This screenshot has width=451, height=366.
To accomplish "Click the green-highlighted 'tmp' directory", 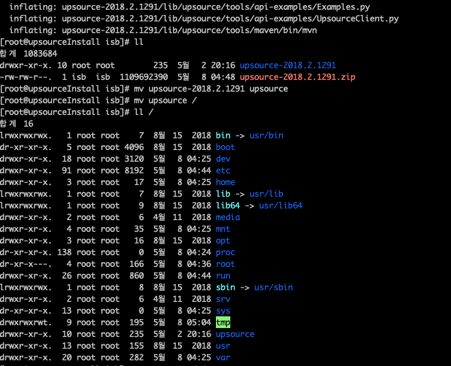I will 223,322.
